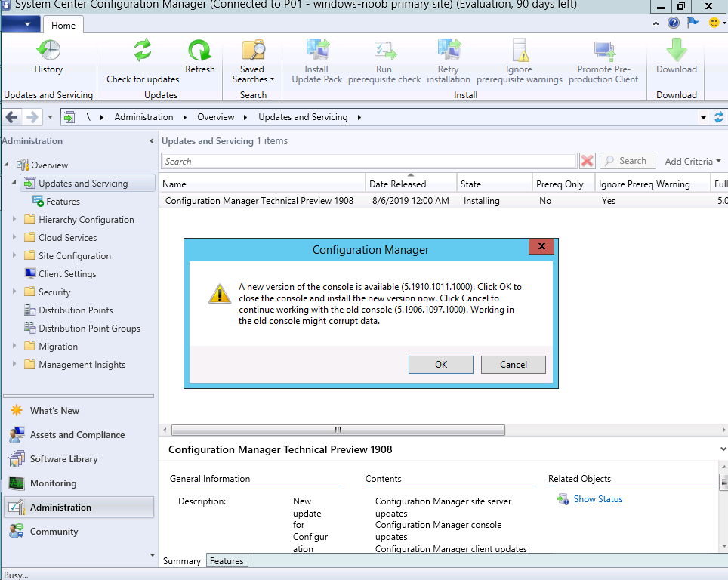Close the Configuration Manager dialog

tap(541, 246)
